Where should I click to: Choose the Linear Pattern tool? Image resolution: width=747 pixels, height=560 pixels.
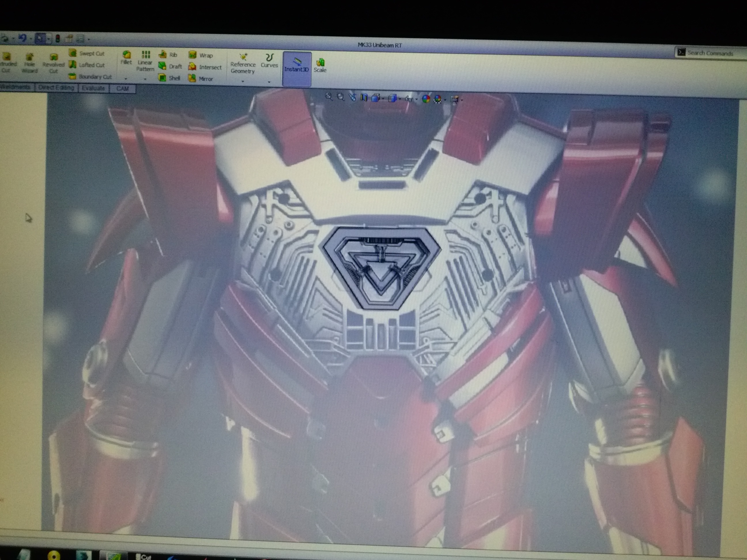145,61
